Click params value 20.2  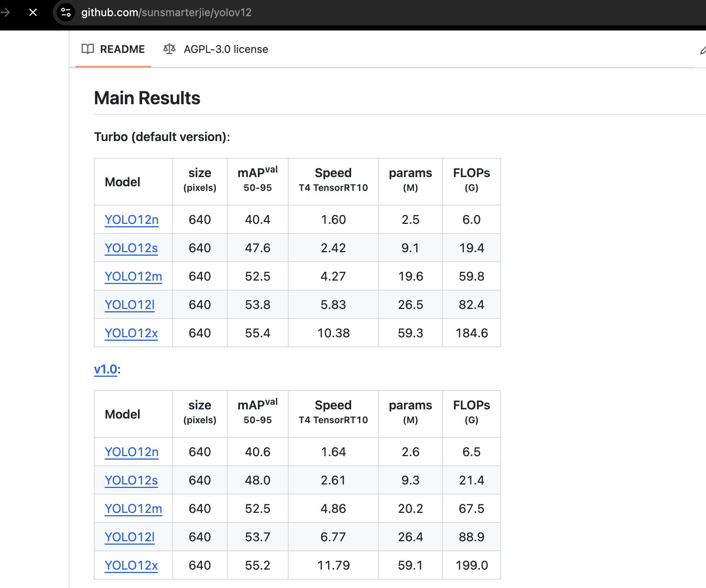pyautogui.click(x=410, y=509)
